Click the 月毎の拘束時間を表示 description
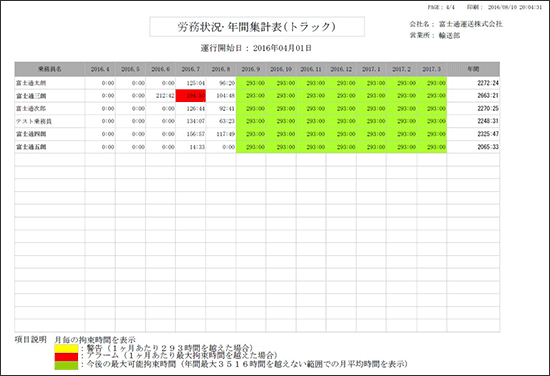Screen dimensions: 550x376 [x=95, y=340]
